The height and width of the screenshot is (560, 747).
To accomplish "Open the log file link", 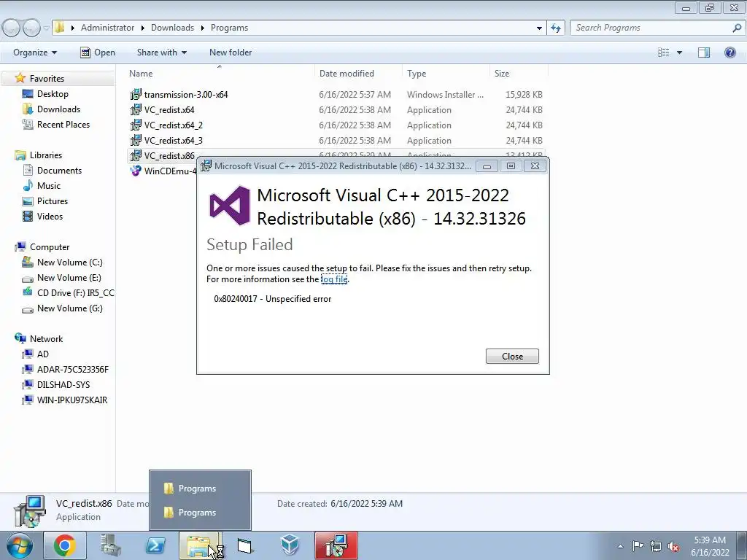I will point(334,279).
